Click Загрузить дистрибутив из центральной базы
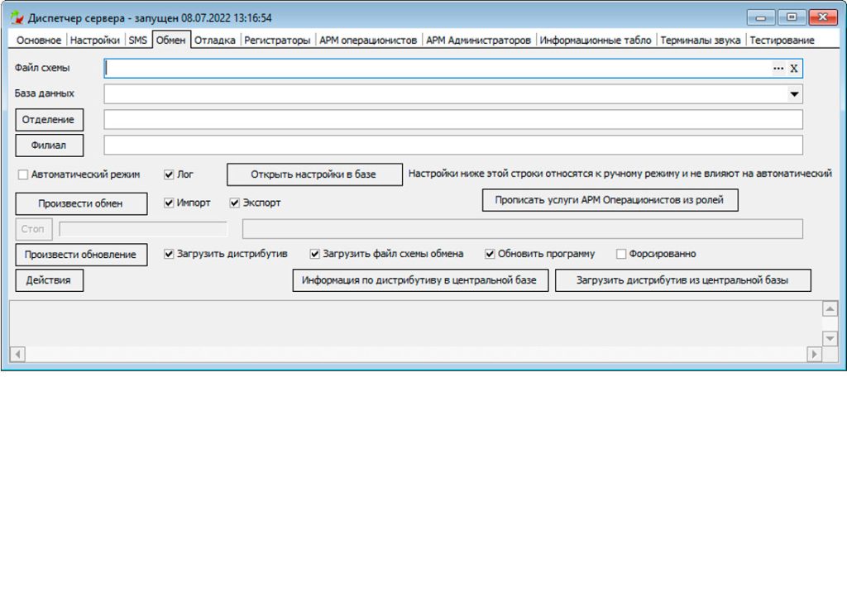This screenshot has height=616, width=847. point(682,280)
